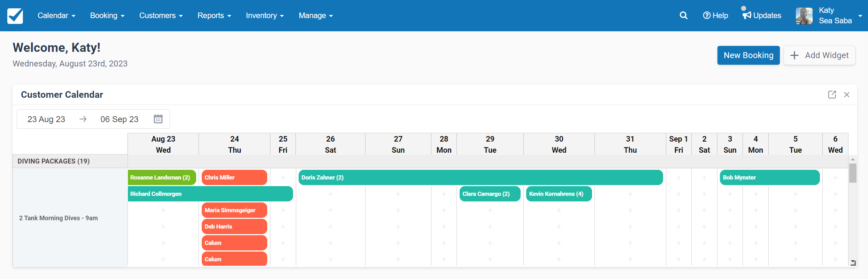
Task: Click Katy's profile avatar picture
Action: coord(804,16)
